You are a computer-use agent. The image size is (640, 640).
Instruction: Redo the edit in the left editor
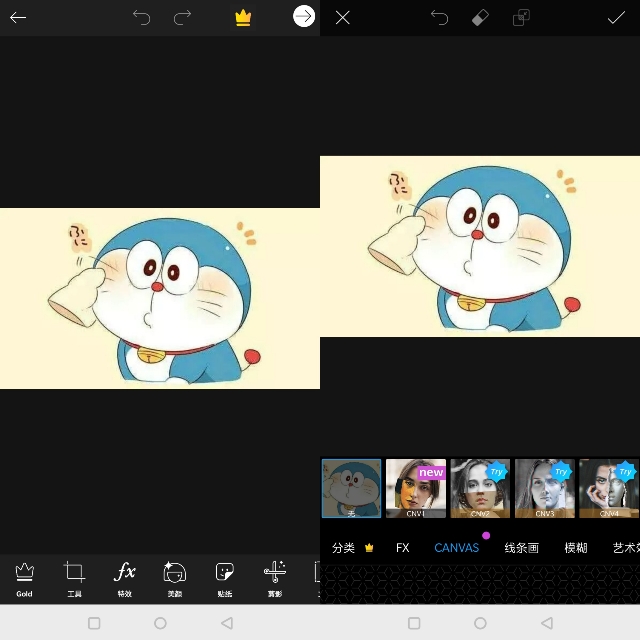[182, 18]
